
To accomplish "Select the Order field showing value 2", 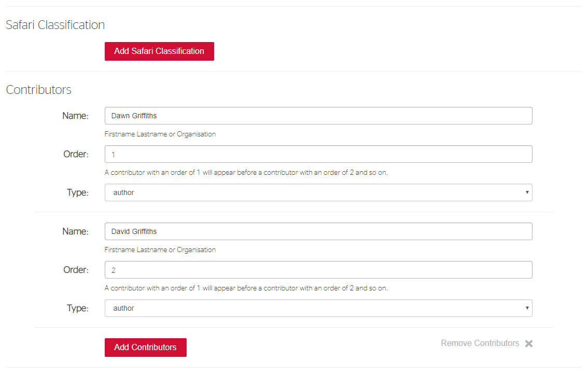I will (x=318, y=270).
